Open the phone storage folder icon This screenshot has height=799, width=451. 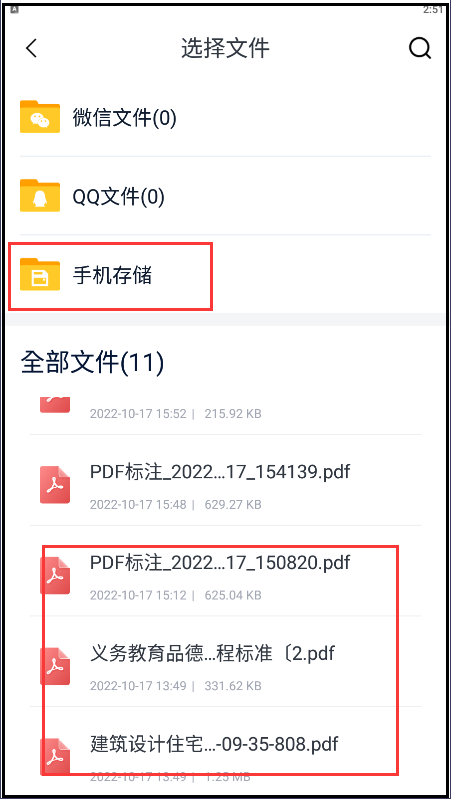[x=40, y=275]
